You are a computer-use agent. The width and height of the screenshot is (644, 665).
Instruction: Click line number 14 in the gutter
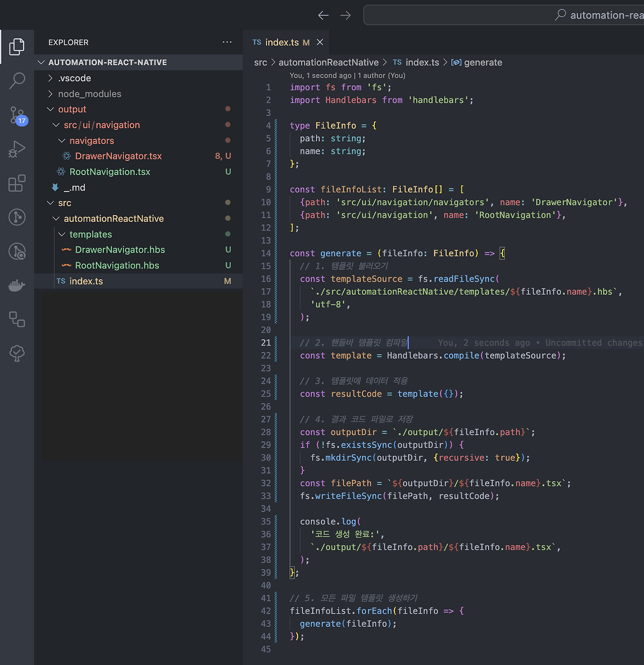(266, 253)
